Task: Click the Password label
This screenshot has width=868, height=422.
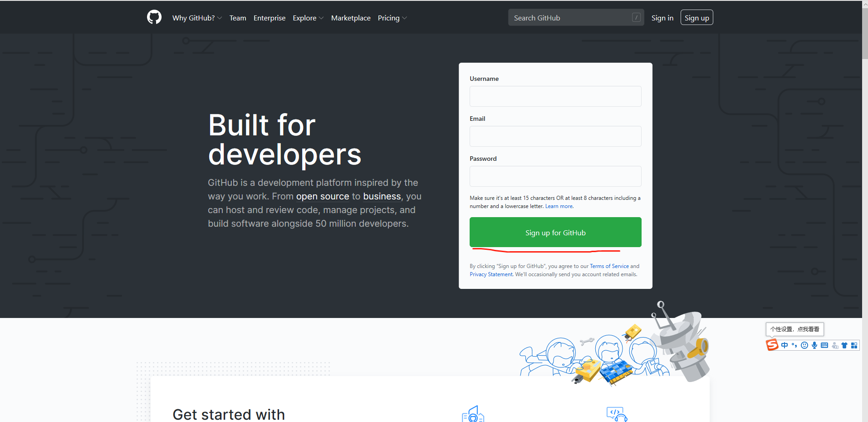Action: click(x=483, y=159)
